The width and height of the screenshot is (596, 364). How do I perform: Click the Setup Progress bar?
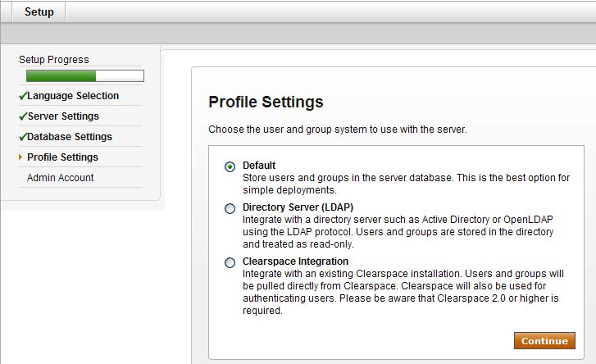pyautogui.click(x=85, y=75)
